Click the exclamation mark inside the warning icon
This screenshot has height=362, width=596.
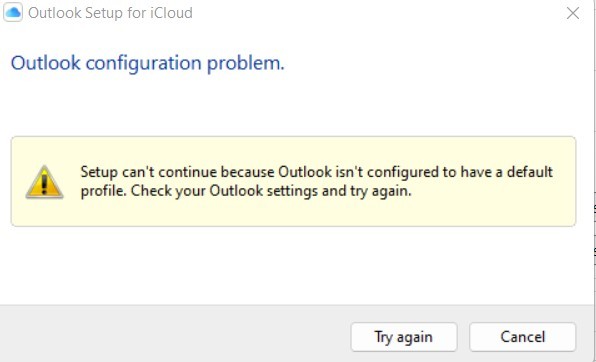44,183
